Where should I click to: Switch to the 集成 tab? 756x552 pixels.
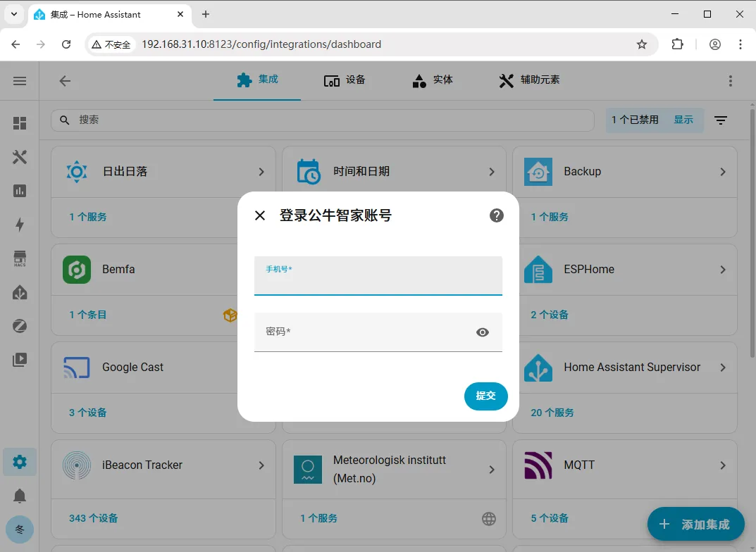[257, 80]
